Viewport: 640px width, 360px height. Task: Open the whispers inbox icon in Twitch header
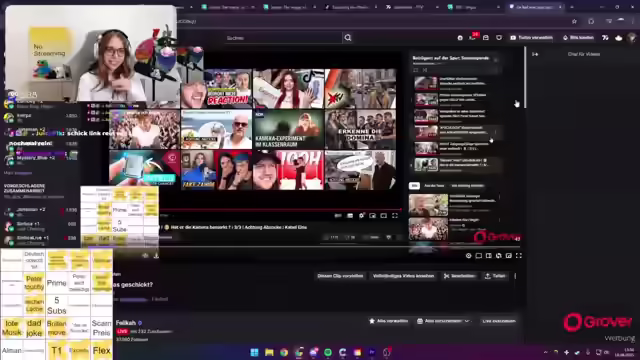pyautogui.click(x=486, y=38)
